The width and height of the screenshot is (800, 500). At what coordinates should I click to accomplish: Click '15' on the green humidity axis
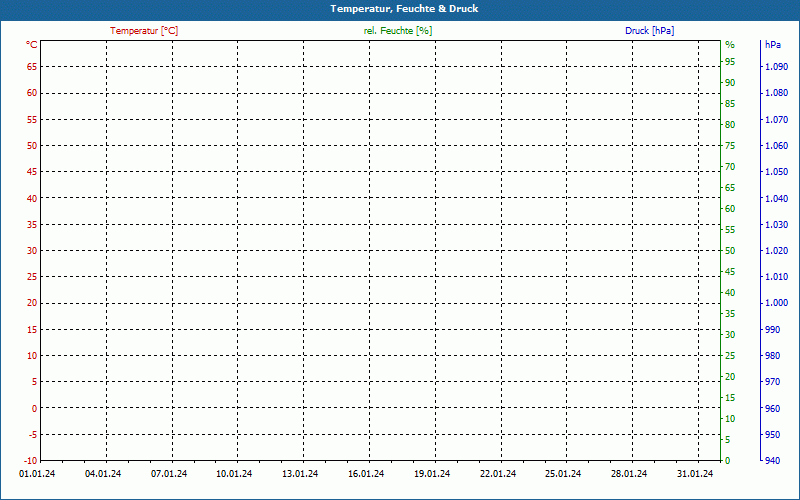click(730, 397)
